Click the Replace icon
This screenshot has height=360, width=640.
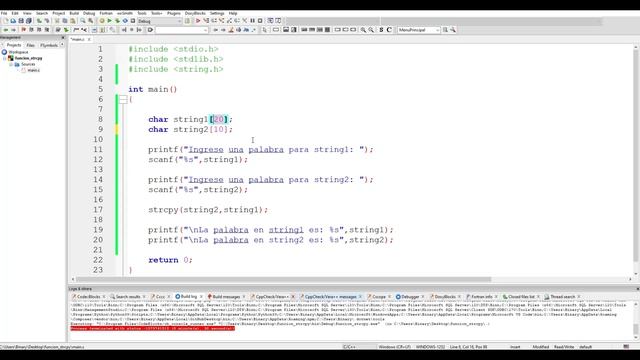click(91, 21)
